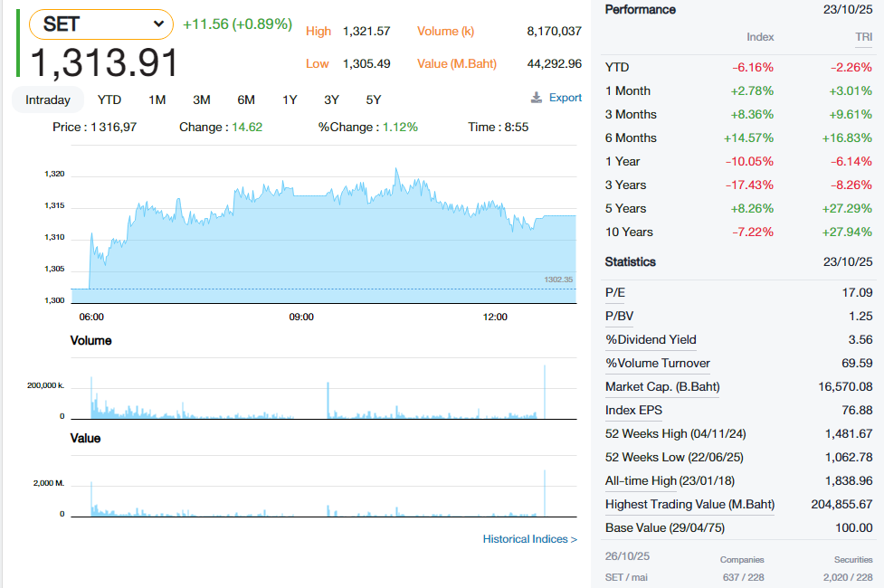The image size is (884, 588).
Task: Show the 6M chart range
Action: click(246, 100)
